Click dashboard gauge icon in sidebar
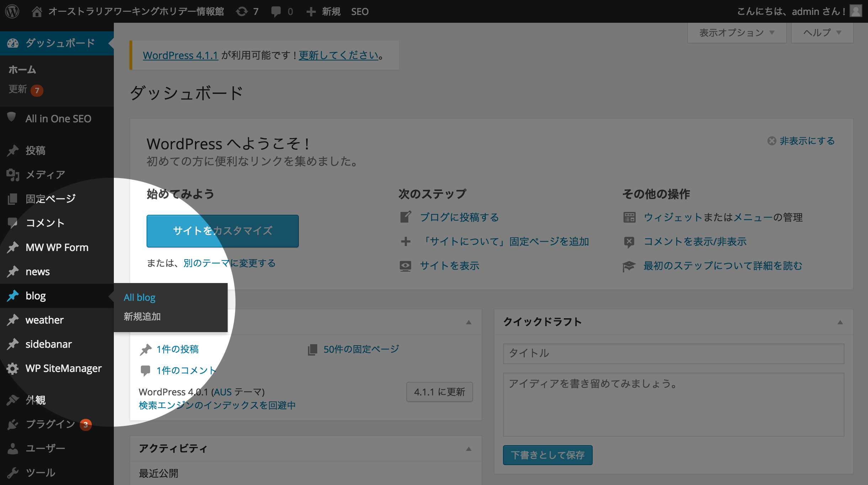Screen dimensions: 868x485 tap(13, 43)
